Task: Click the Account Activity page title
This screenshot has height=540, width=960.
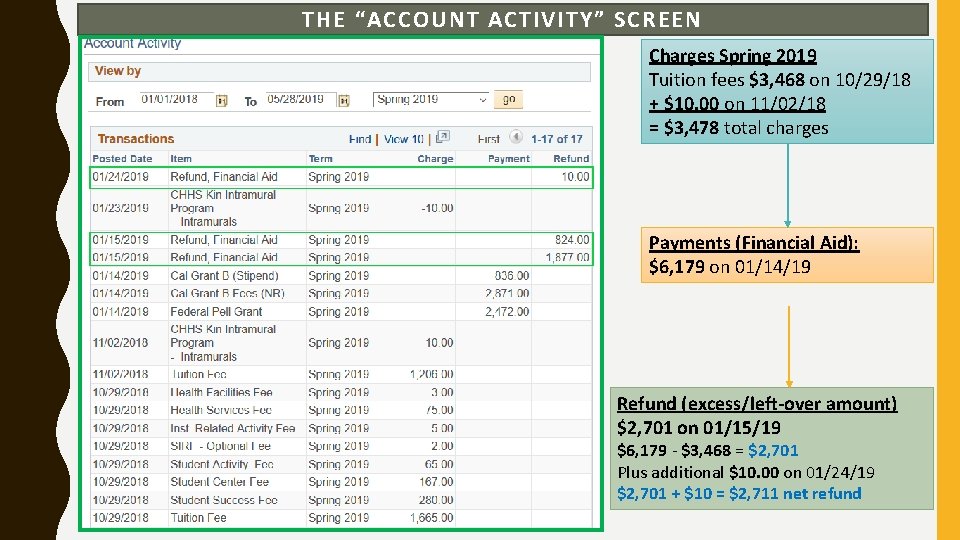Action: pos(132,43)
